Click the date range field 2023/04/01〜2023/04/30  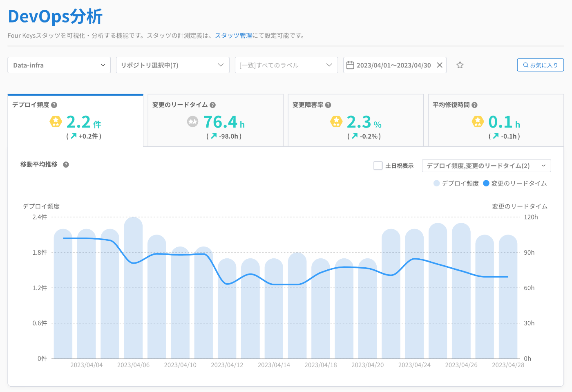[x=395, y=65]
